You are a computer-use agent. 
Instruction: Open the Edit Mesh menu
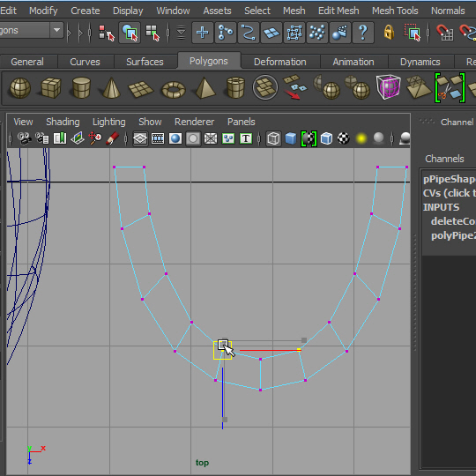tap(338, 11)
